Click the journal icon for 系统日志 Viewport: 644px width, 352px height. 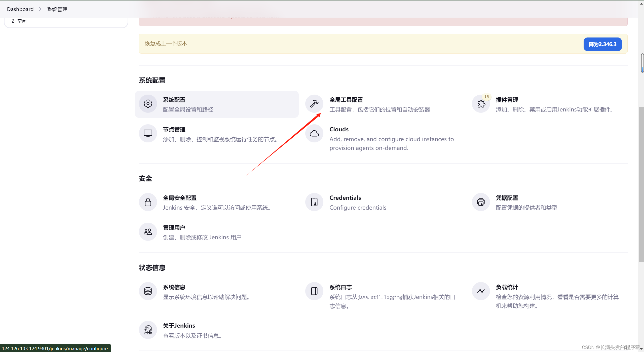tap(314, 291)
